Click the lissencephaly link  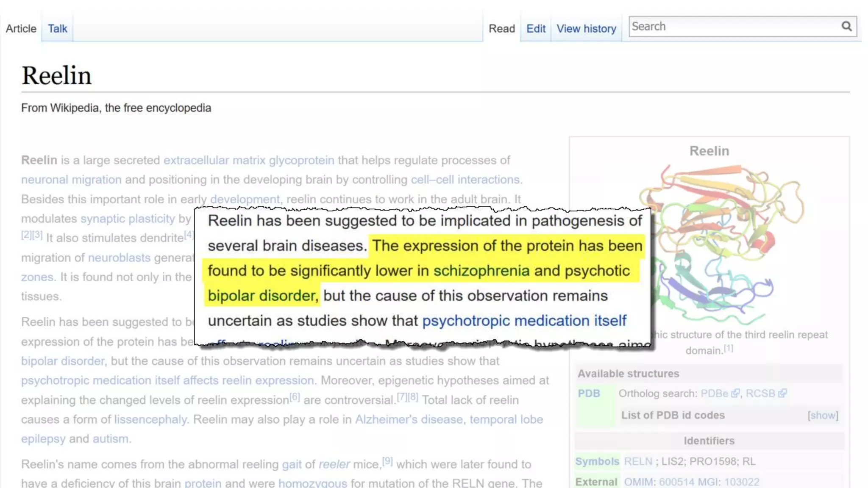pyautogui.click(x=150, y=419)
